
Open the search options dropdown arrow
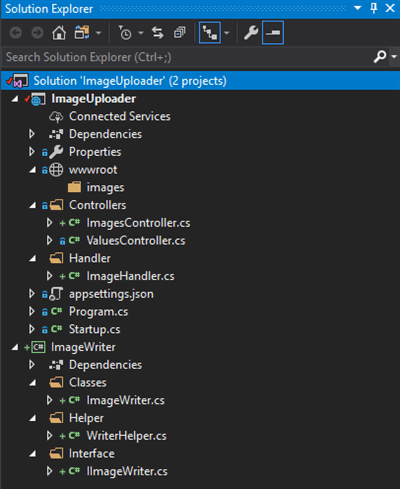coord(394,57)
